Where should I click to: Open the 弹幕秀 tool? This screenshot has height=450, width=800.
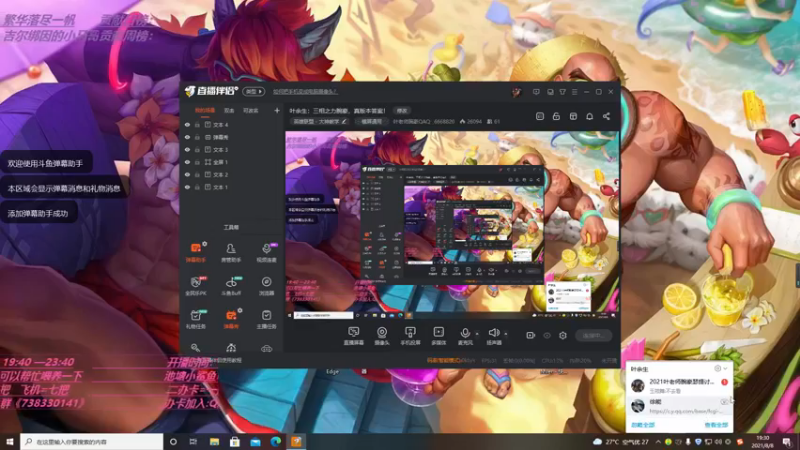coord(231,319)
